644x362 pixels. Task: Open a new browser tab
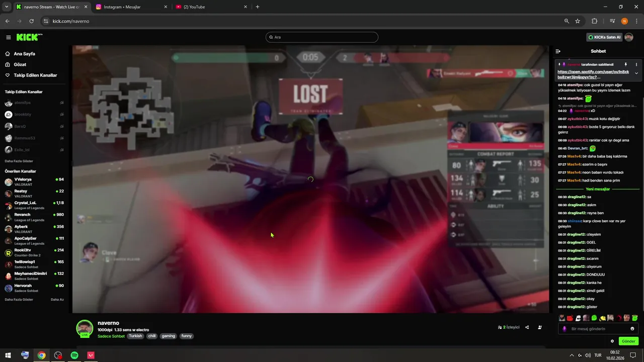tap(258, 7)
